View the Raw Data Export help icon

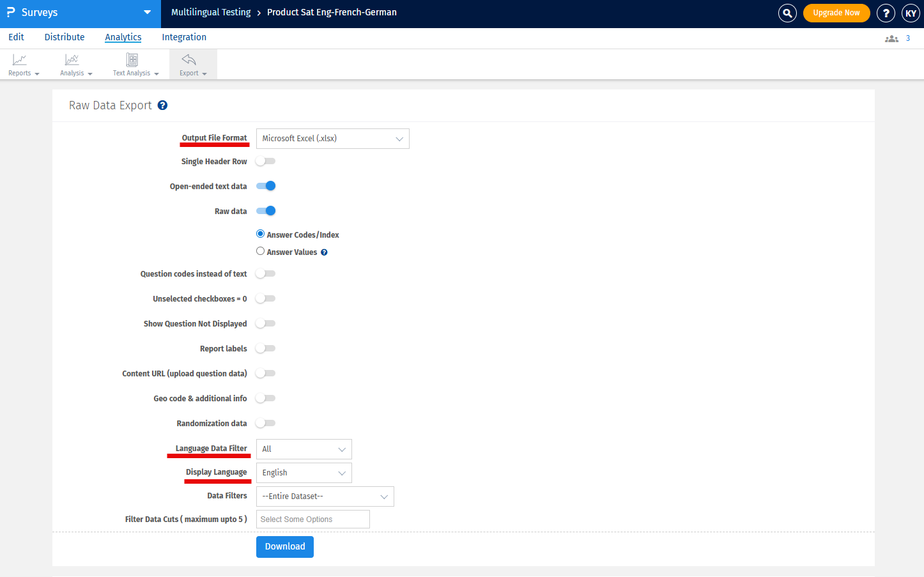click(162, 105)
